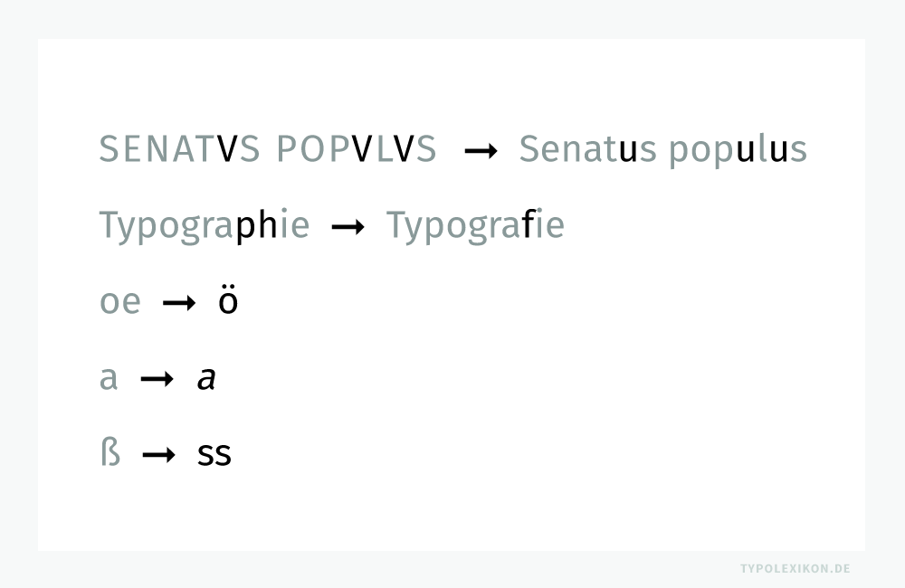905x588 pixels.
Task: Click the uppercase word POPVLVS
Action: [357, 149]
